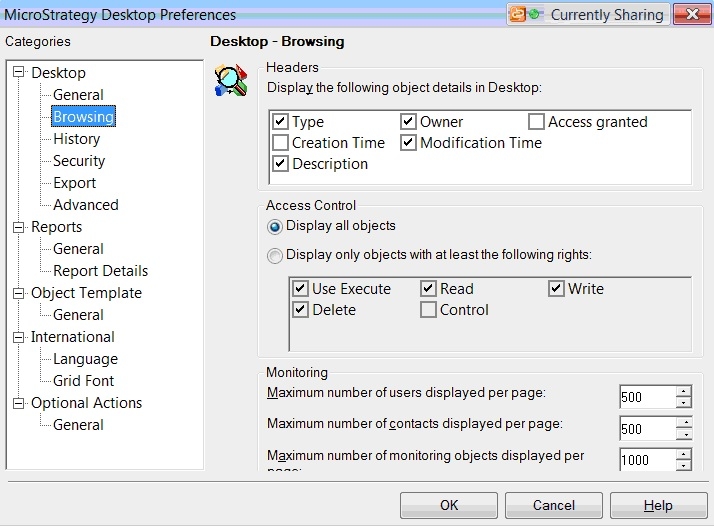Viewport: 714px width, 526px height.
Task: Open the Grid Font category
Action: [83, 381]
